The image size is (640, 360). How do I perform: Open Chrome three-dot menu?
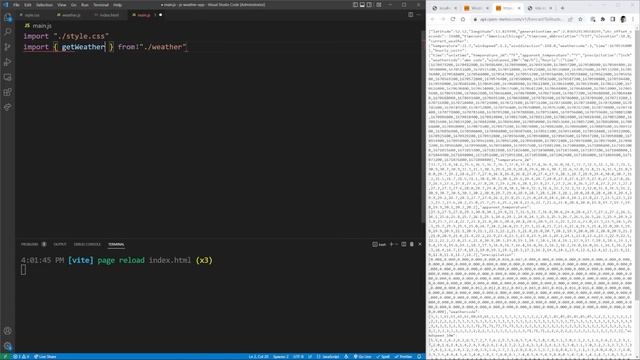pyautogui.click(x=633, y=19)
